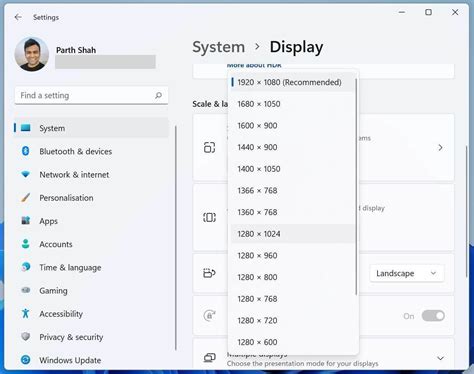The width and height of the screenshot is (474, 374).
Task: Go to Apps settings
Action: click(x=49, y=221)
